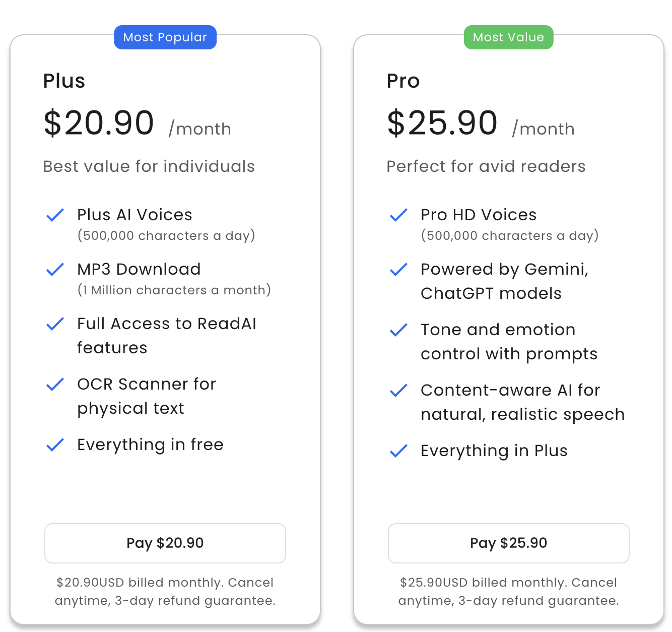Screen dimensions: 672x632
Task: Click checkmark beside Tone and emotion control
Action: 398,330
